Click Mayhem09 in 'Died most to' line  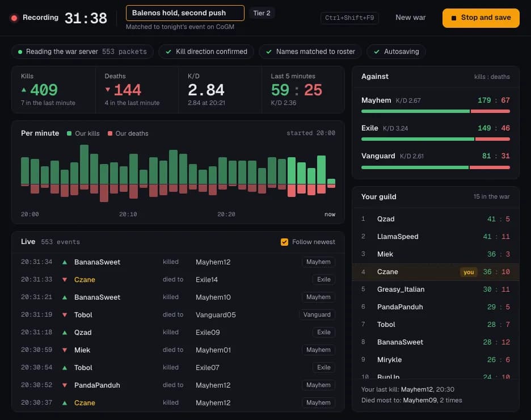tap(420, 400)
